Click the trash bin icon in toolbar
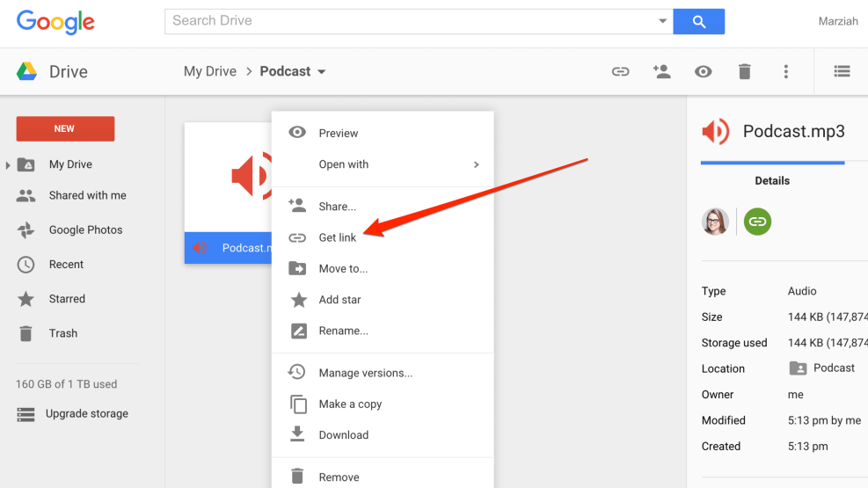868x488 pixels. [x=745, y=72]
